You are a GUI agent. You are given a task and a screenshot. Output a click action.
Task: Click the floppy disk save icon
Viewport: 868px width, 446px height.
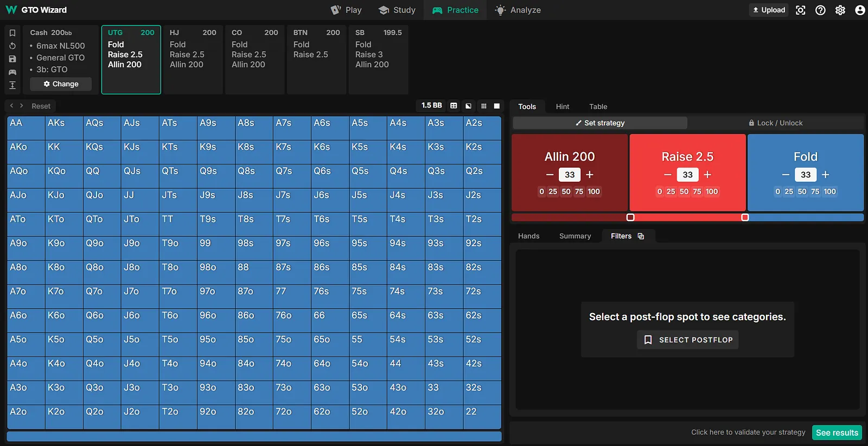click(12, 59)
